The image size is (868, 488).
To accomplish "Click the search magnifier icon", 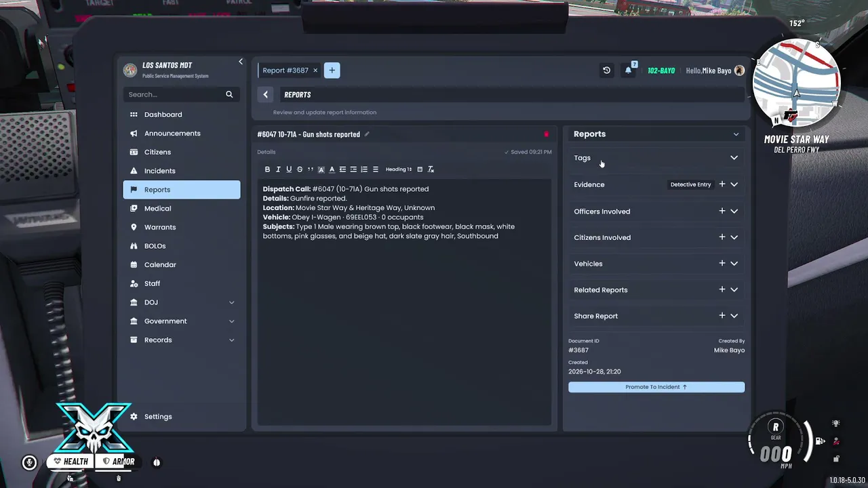I will click(229, 95).
